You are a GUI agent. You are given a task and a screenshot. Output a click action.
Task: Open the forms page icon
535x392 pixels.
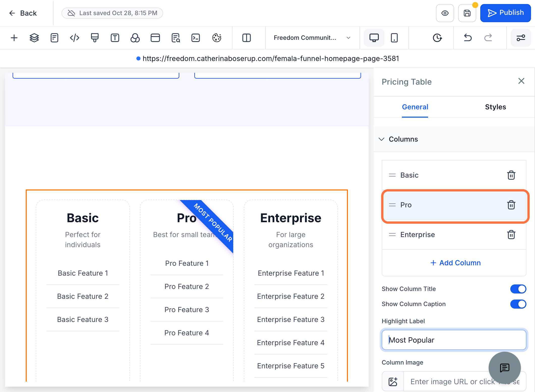click(54, 38)
